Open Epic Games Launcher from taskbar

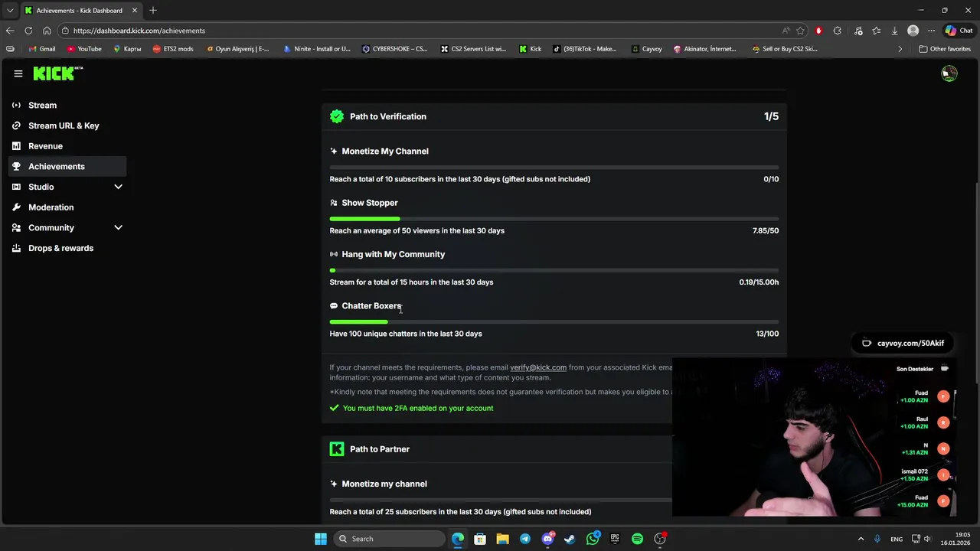pos(615,539)
